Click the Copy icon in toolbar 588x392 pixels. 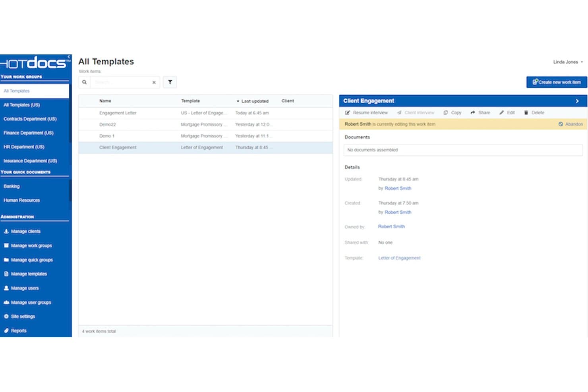446,113
